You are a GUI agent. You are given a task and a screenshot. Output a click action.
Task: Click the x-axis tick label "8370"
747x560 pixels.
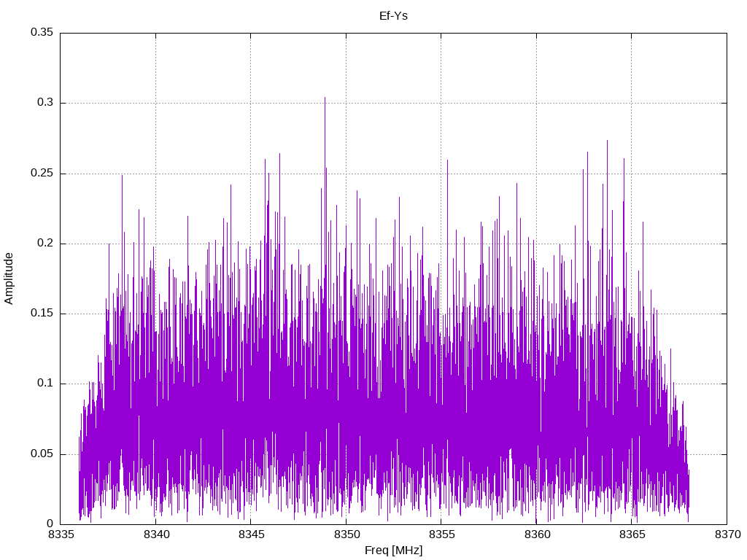pos(727,534)
